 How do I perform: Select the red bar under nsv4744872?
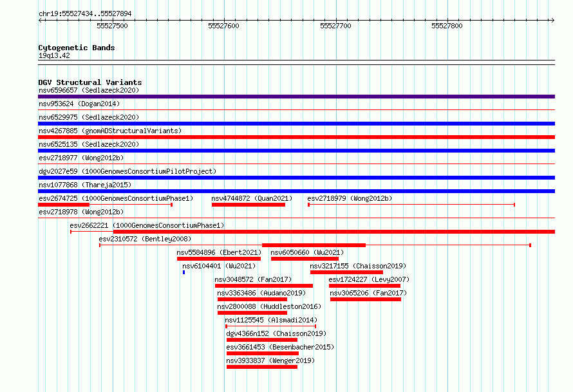click(249, 205)
